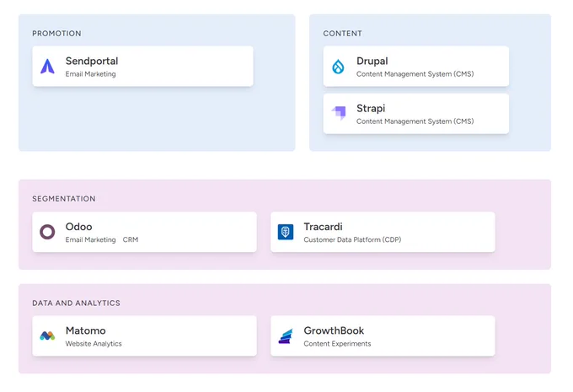The height and width of the screenshot is (392, 573).
Task: Select Email Marketing tag under Sendportal
Action: coord(91,74)
